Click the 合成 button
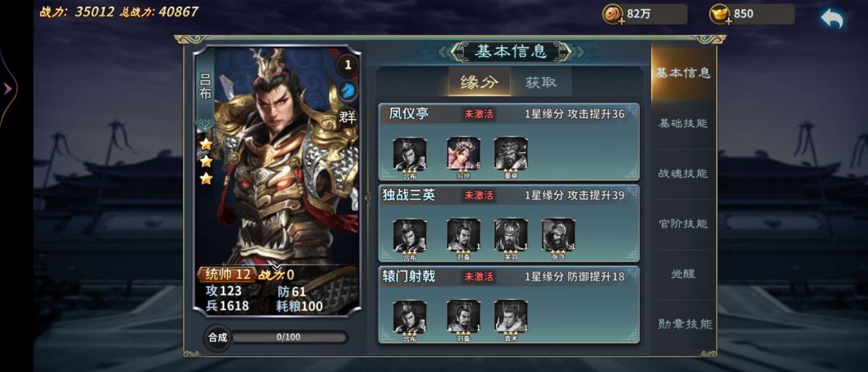Screen dimensions: 868x372 point(218,337)
